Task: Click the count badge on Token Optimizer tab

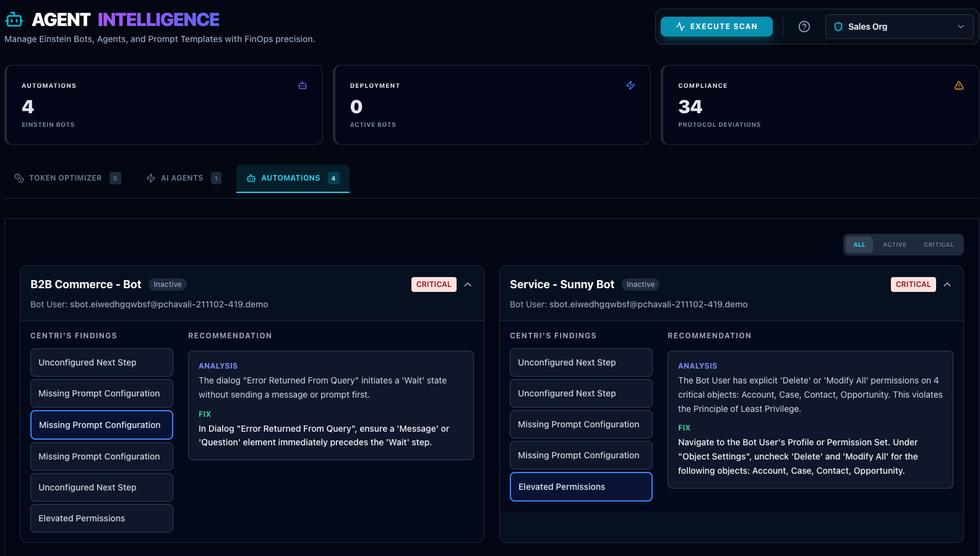Action: [x=115, y=178]
